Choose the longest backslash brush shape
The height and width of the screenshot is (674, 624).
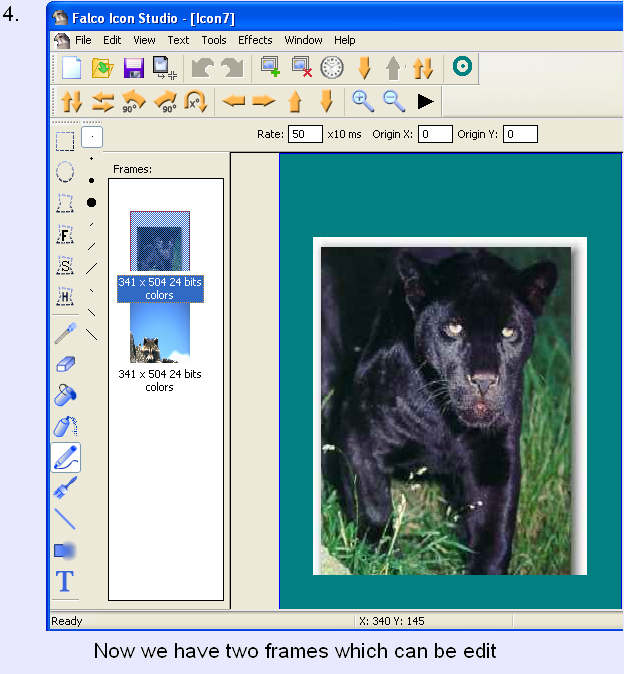tap(91, 334)
